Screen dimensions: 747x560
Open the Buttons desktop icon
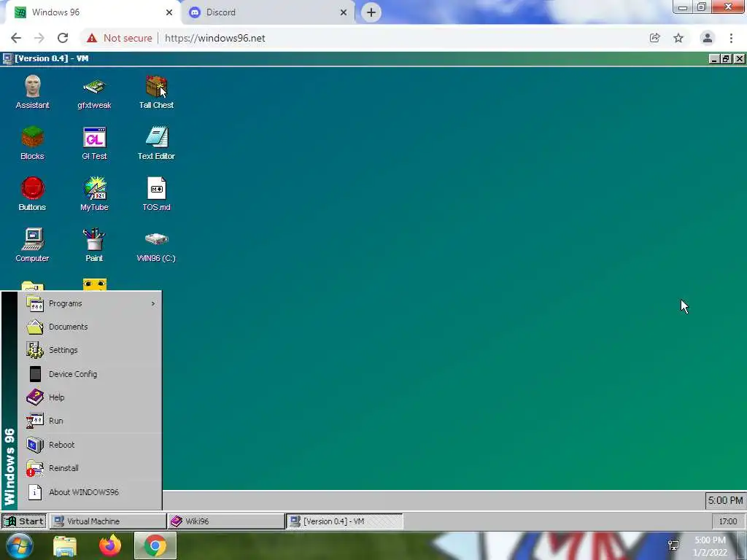[x=32, y=194]
